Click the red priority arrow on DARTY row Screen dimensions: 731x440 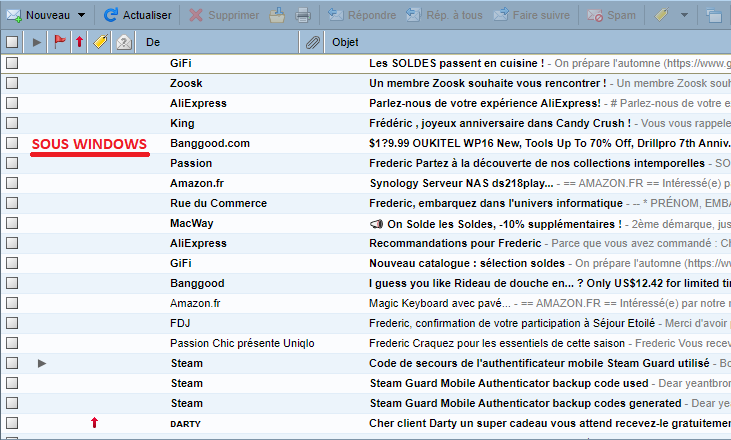(x=94, y=423)
